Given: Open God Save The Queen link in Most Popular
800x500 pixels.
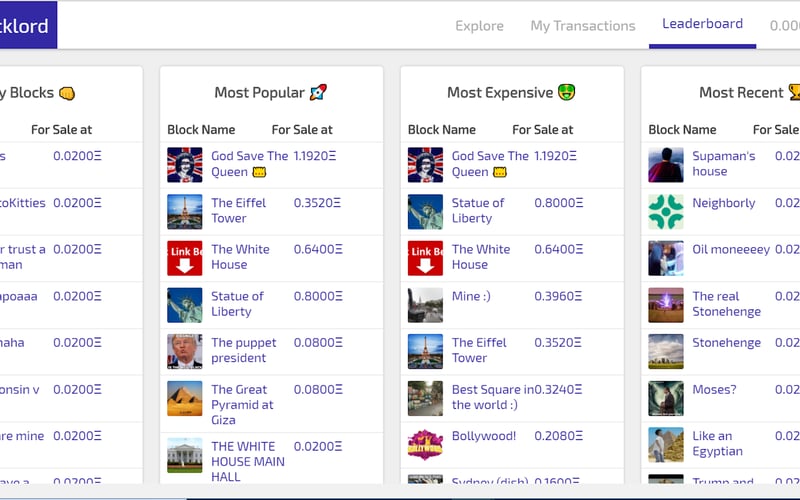Looking at the screenshot, I should point(249,164).
